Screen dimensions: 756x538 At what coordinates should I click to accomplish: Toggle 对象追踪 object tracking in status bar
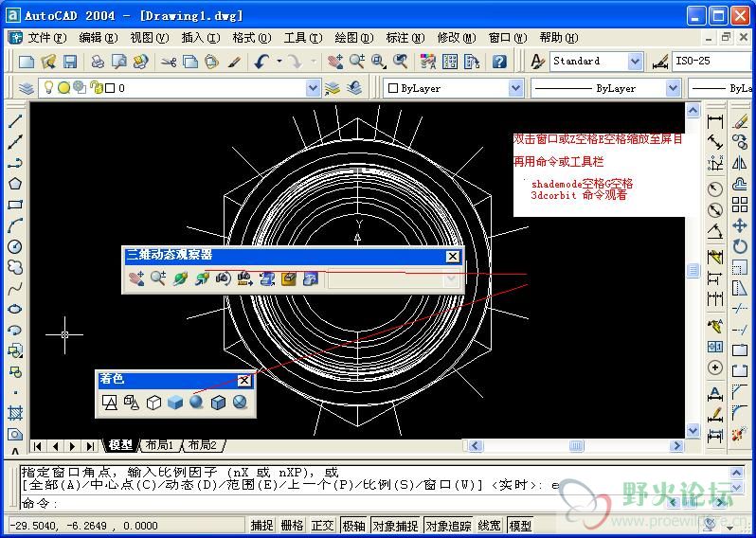click(x=448, y=526)
